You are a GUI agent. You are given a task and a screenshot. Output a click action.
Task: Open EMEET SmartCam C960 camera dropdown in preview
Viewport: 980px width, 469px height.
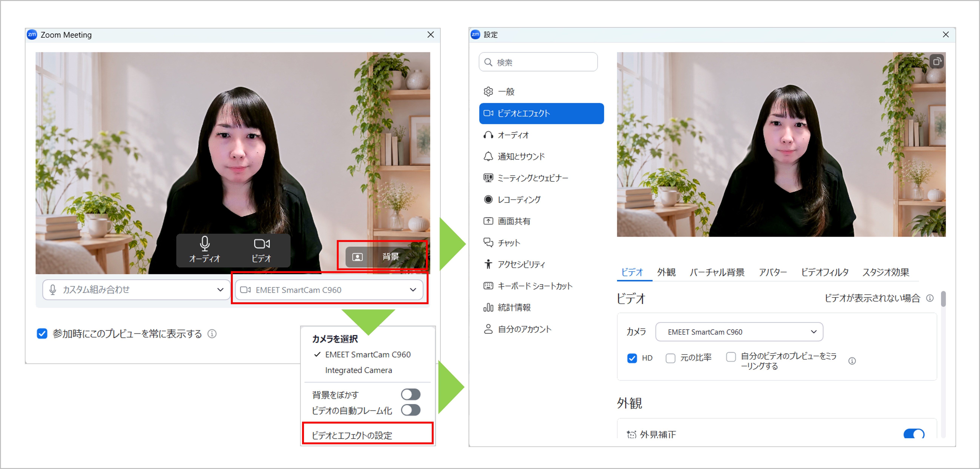(329, 290)
